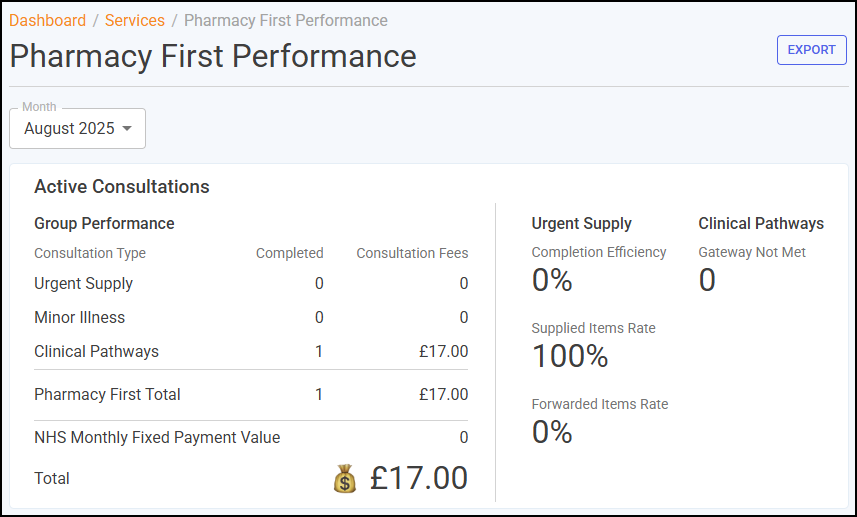Click the Completed column header
This screenshot has width=857, height=517.
290,253
